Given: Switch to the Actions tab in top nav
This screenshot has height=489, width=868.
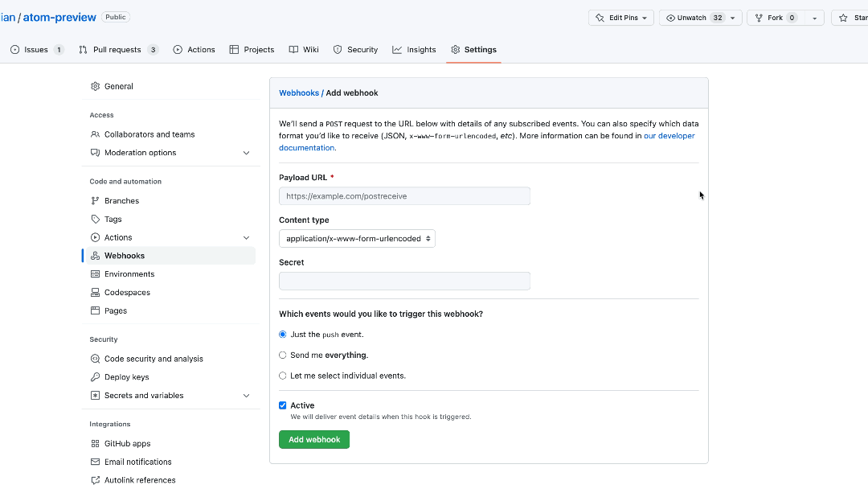Looking at the screenshot, I should (x=194, y=50).
